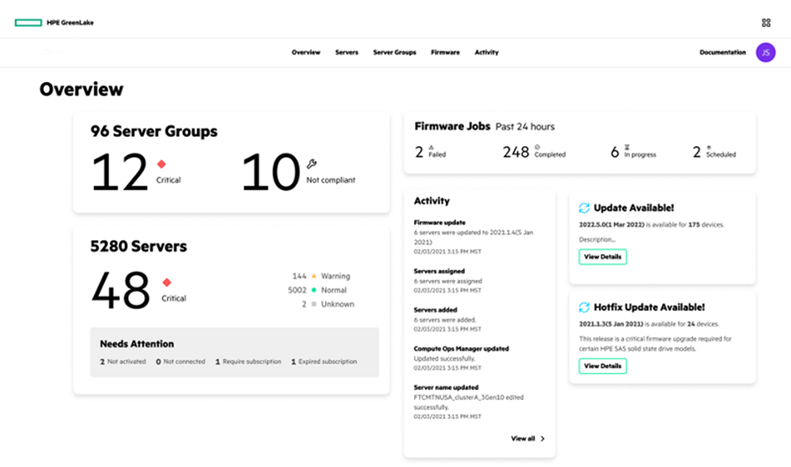Click the 248 Completed firmware jobs

click(534, 152)
